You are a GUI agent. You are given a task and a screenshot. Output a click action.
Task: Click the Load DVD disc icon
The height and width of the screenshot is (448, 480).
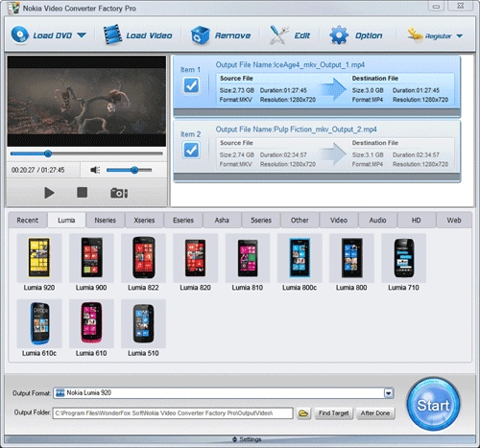click(x=20, y=35)
